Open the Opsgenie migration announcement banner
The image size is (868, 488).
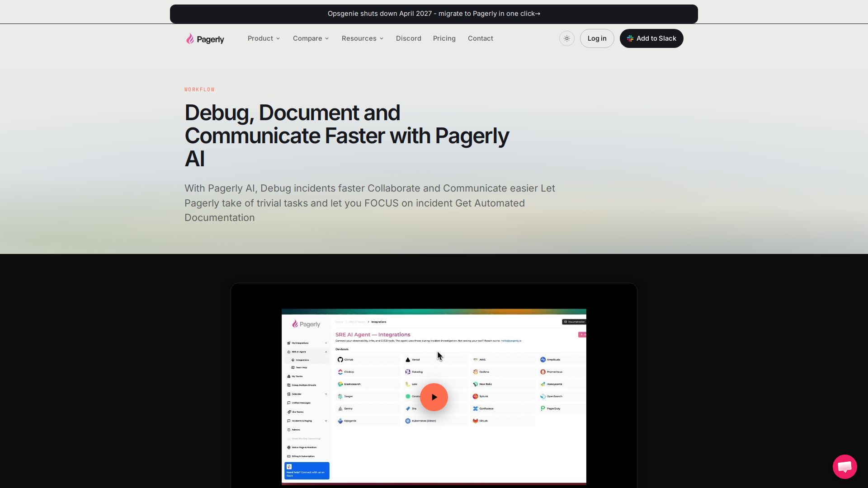click(x=434, y=14)
